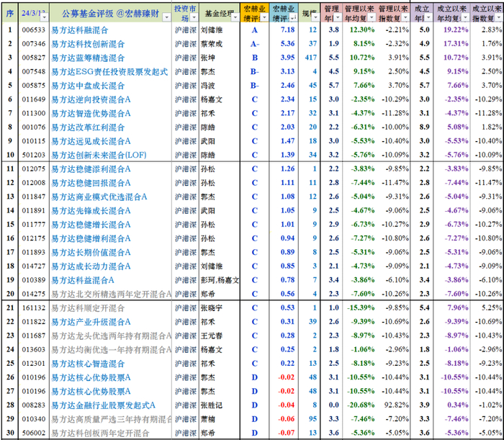Image resolution: width=504 pixels, height=440 pixels.
Task: Open fund 易方达远见成长混合A
Action: (91, 141)
